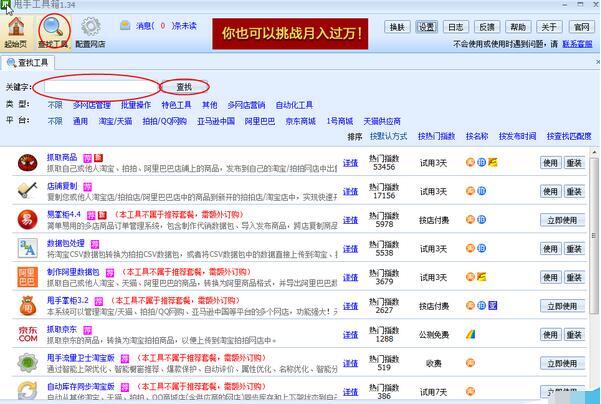601x404 pixels.
Task: Focus the 关键字 search input field
Action: (100, 87)
